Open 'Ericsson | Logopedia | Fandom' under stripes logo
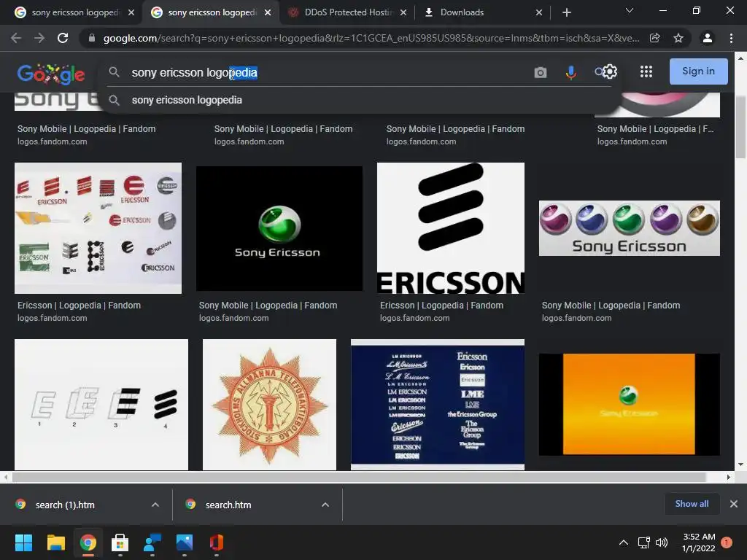The width and height of the screenshot is (747, 560). 441,306
